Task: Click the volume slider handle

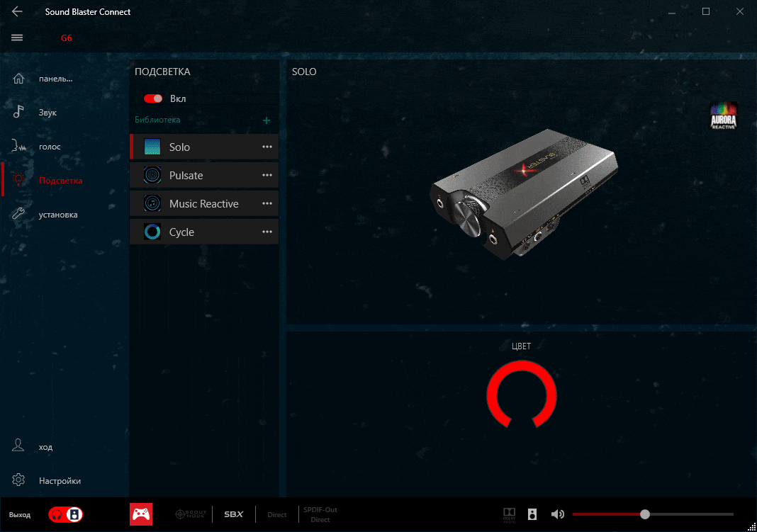Action: pos(644,514)
